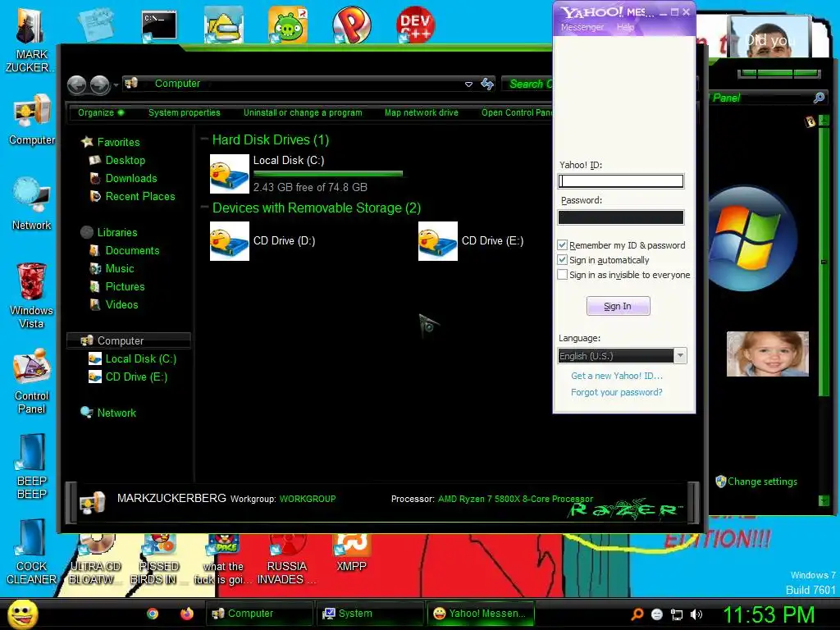Click the smiley Start button
Viewport: 840px width, 630px height.
click(22, 614)
